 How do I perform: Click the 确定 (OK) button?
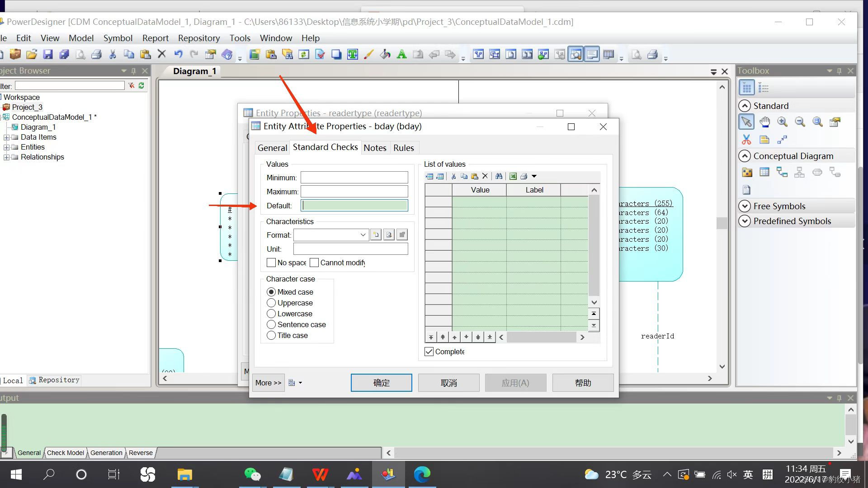pyautogui.click(x=381, y=383)
